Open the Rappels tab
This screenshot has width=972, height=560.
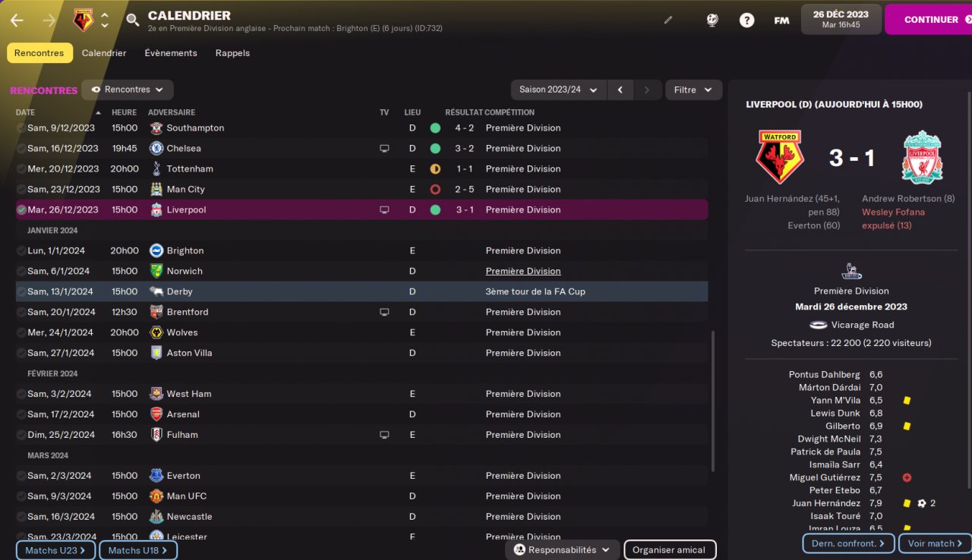(232, 53)
